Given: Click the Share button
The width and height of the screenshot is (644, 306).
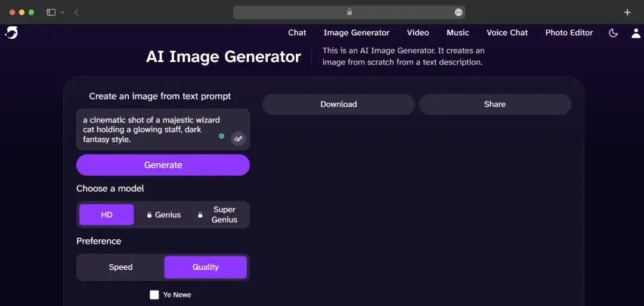Looking at the screenshot, I should click(x=495, y=104).
